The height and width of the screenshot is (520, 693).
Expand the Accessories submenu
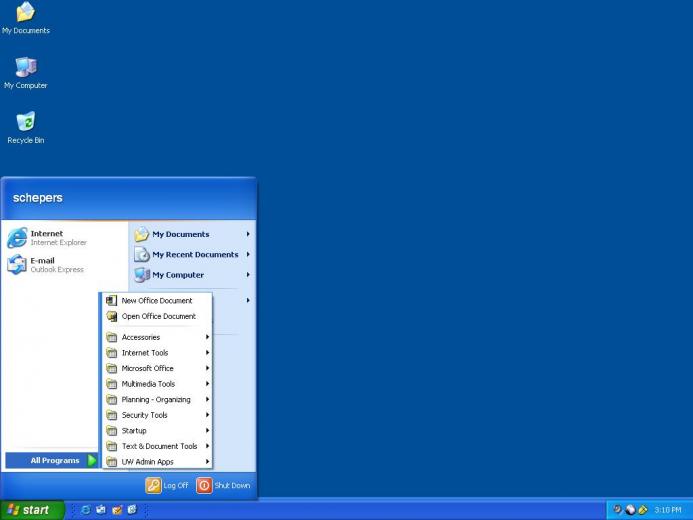click(157, 337)
